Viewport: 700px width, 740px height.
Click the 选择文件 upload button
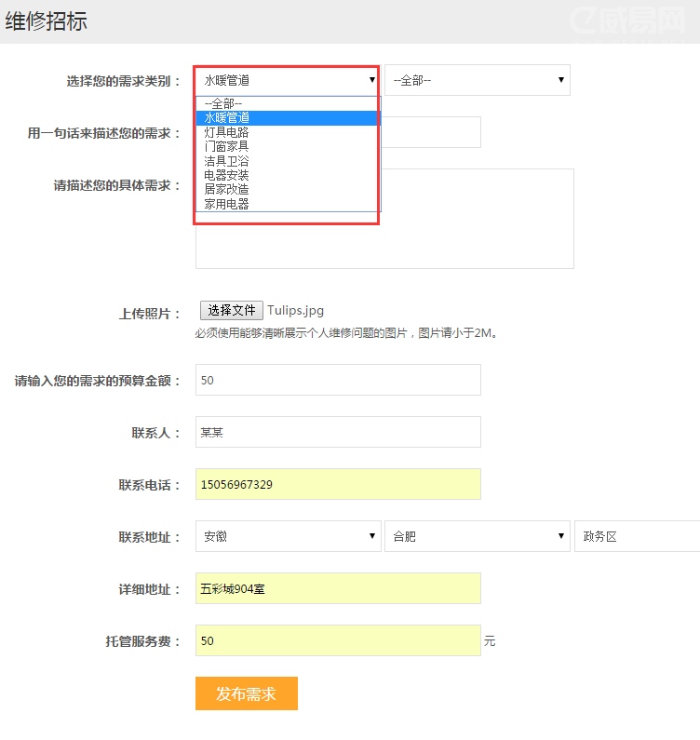[231, 310]
